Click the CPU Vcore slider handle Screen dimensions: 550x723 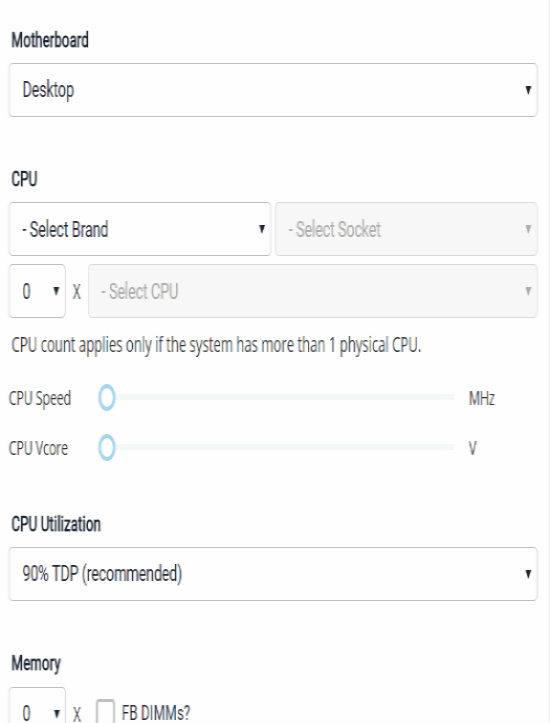(106, 447)
